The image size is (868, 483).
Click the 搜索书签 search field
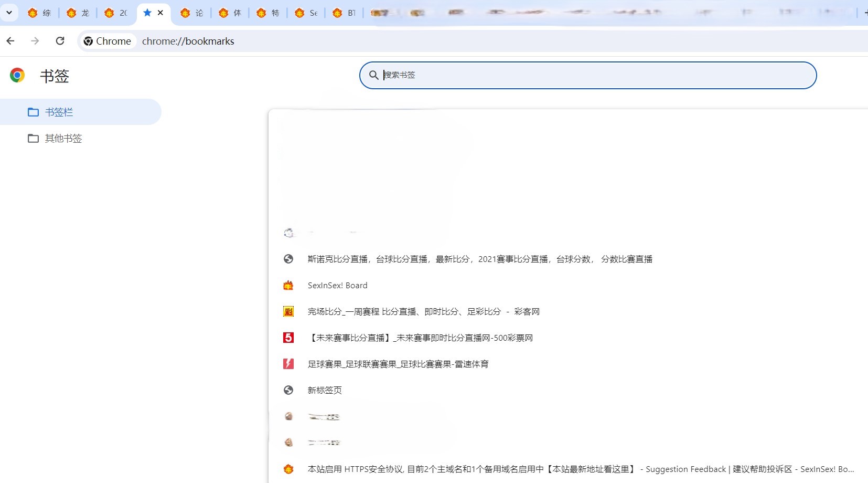pyautogui.click(x=588, y=75)
